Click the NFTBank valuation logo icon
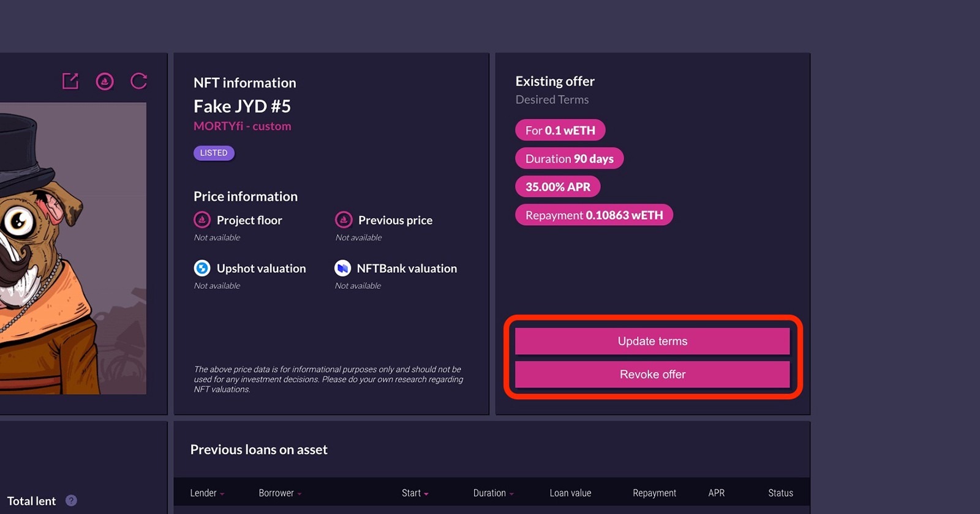This screenshot has height=514, width=980. click(343, 268)
